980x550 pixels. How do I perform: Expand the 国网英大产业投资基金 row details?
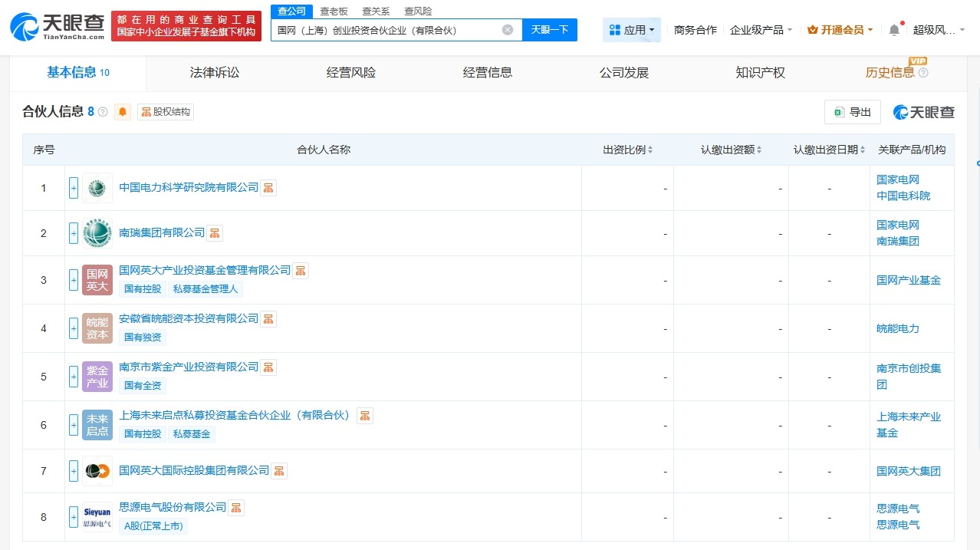click(74, 280)
